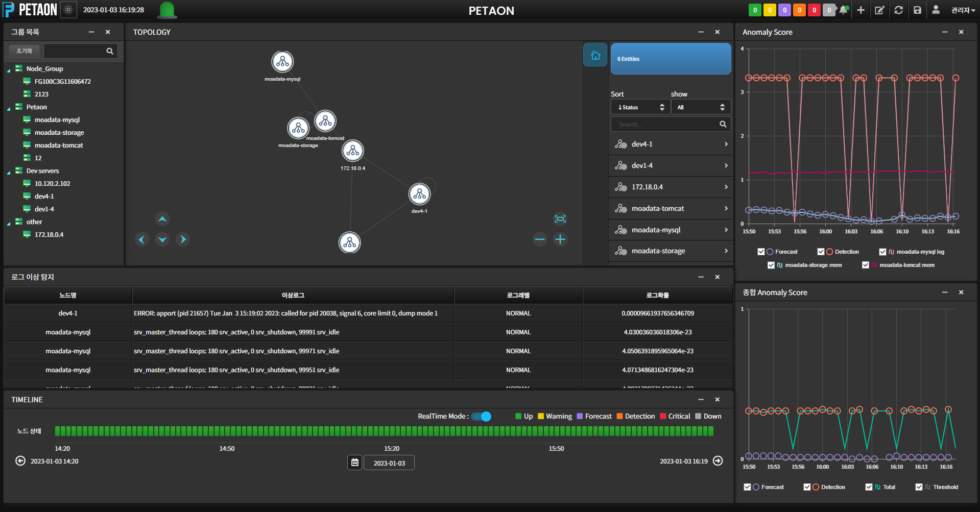
Task: Uncheck Threshold in 종합 Anomaly Score legend
Action: [919, 487]
